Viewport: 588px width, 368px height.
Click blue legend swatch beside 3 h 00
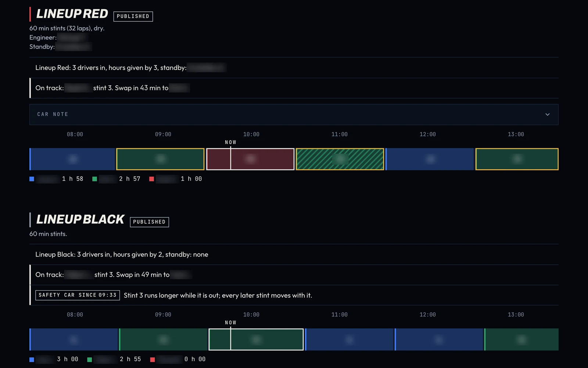tap(32, 360)
